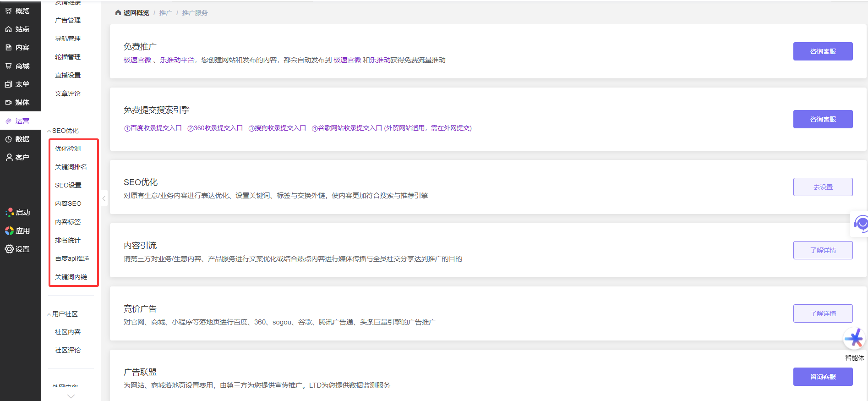The height and width of the screenshot is (401, 868).
Task: Open the 设置 settings gear
Action: click(17, 249)
